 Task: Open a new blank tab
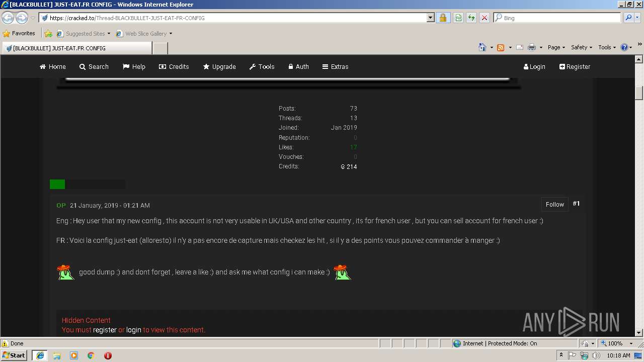[x=160, y=48]
